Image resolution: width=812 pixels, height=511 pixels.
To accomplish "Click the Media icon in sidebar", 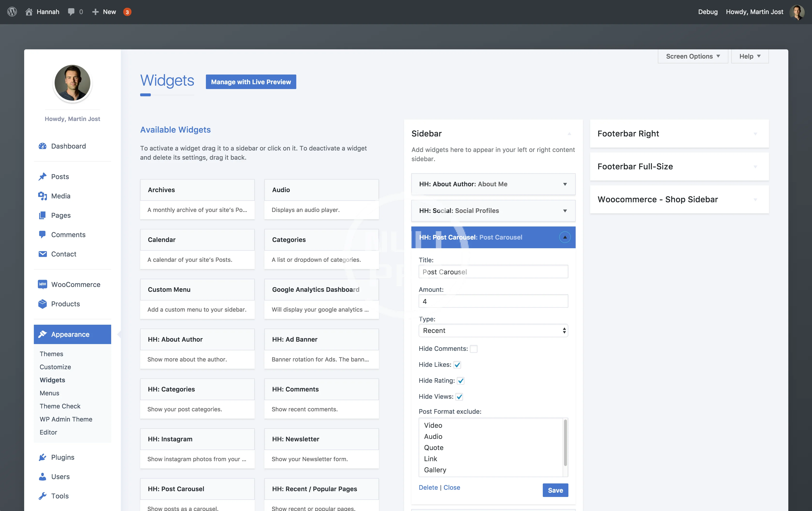I will click(43, 196).
